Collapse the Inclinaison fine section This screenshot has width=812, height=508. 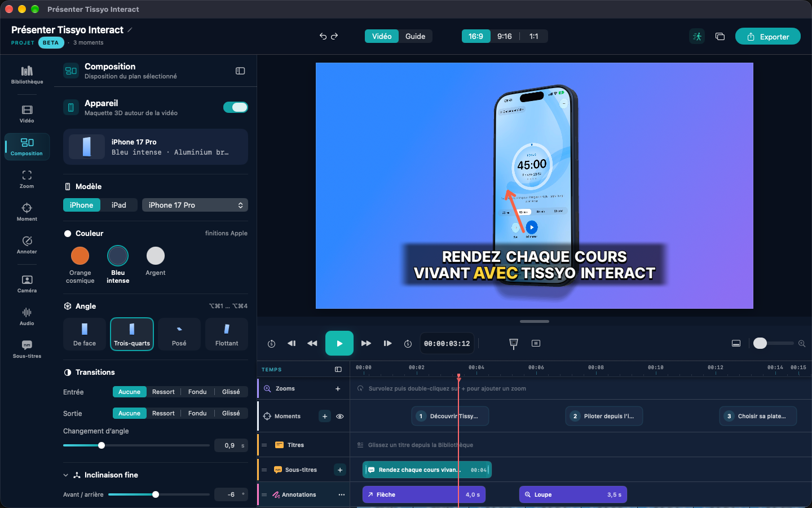(66, 475)
